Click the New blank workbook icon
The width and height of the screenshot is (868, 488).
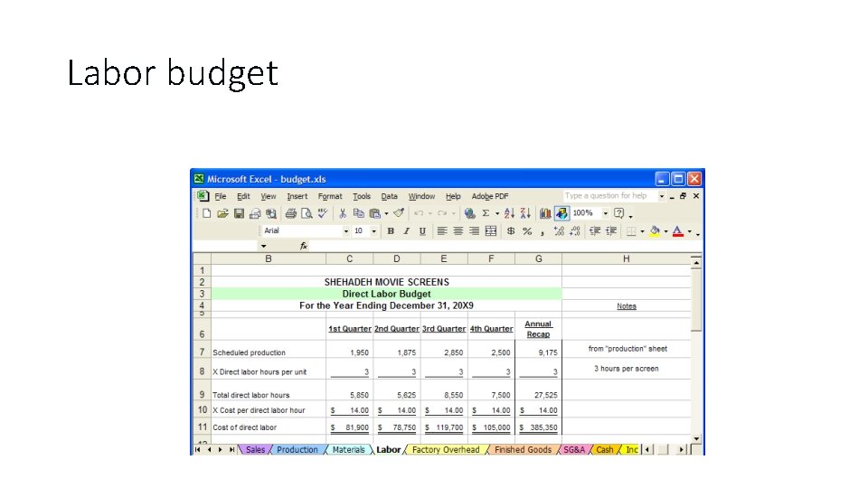pos(206,213)
